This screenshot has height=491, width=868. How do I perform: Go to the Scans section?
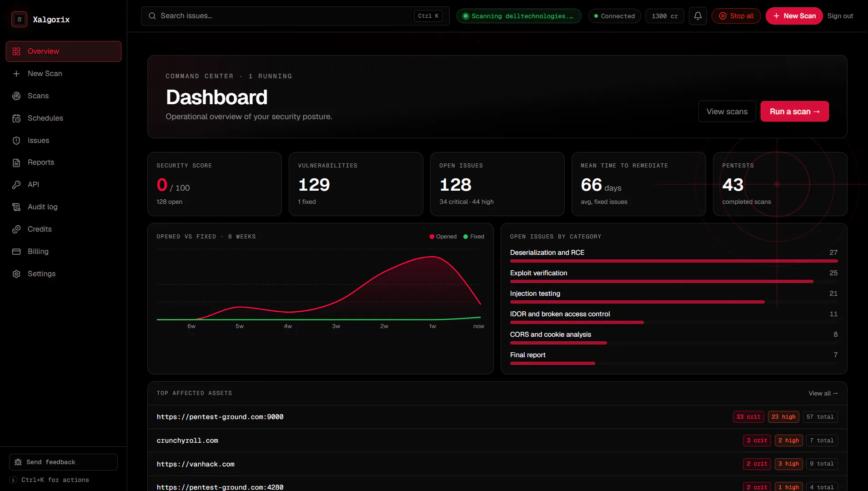click(64, 96)
